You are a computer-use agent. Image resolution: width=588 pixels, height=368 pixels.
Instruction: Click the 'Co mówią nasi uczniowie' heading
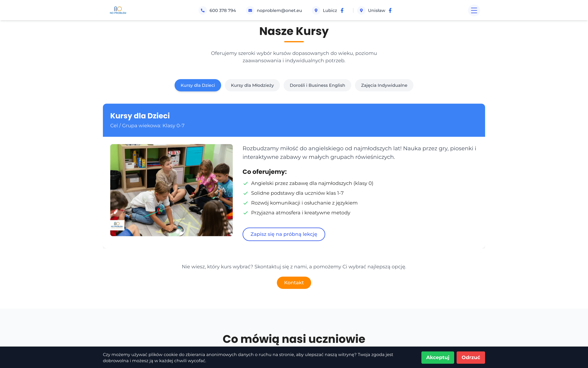pos(294,339)
